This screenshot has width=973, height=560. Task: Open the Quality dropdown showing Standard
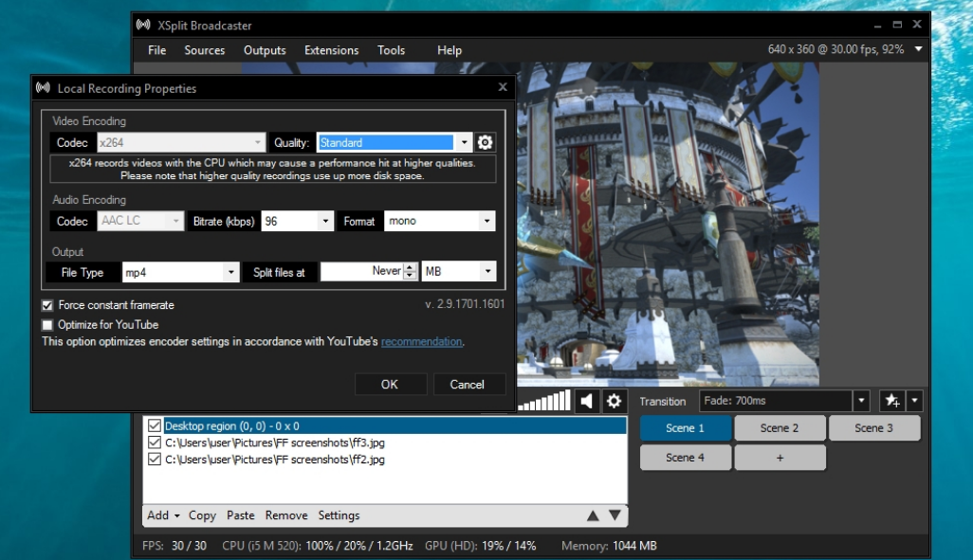[395, 143]
